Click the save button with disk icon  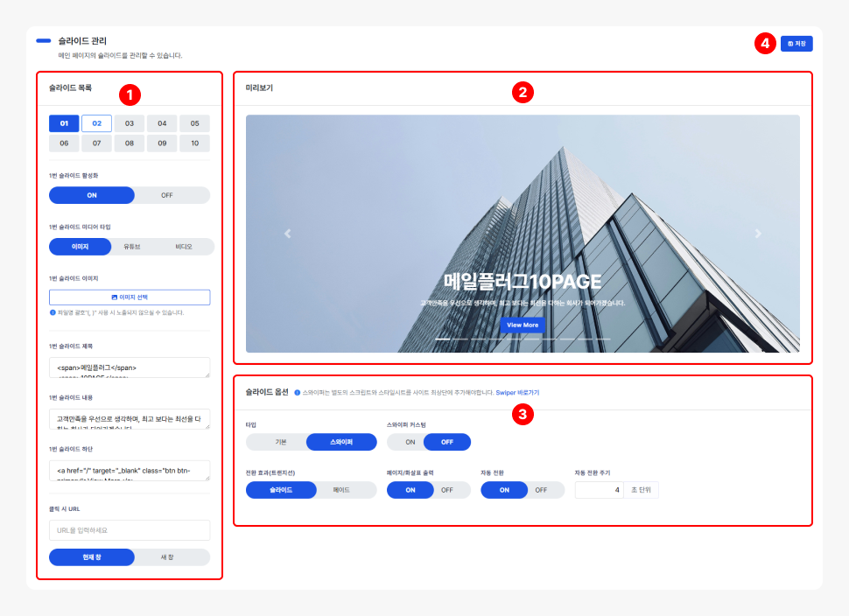[796, 43]
